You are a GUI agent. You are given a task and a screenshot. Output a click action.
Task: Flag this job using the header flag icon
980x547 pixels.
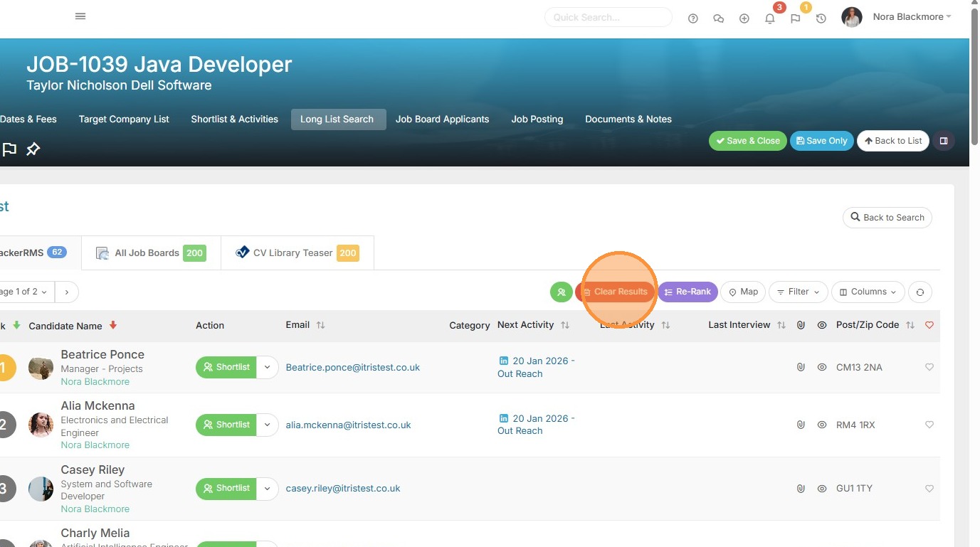click(x=9, y=149)
